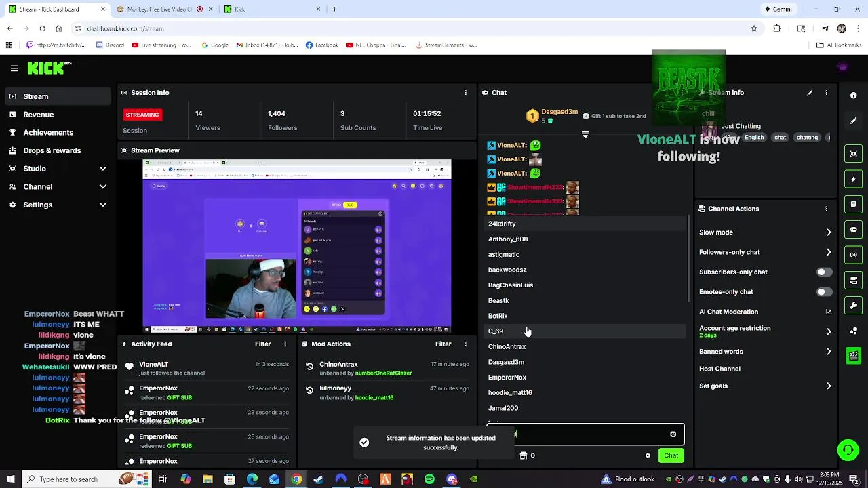The image size is (868, 488).
Task: Click the wrench icon in the right toolbar
Action: click(x=853, y=306)
